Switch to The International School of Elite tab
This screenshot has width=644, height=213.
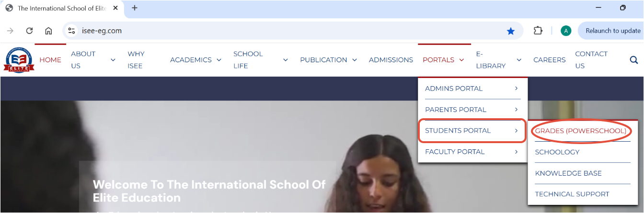tap(62, 8)
